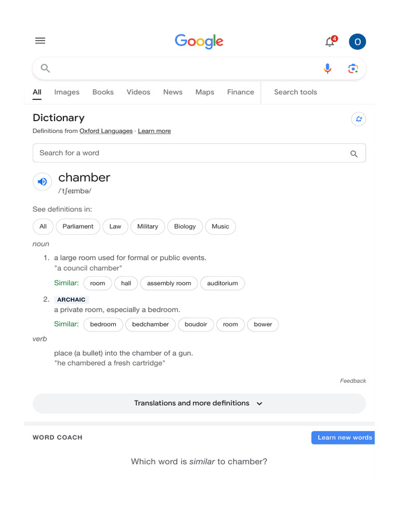Select the Biology definitions filter
This screenshot has height=532, width=399.
[x=185, y=227]
